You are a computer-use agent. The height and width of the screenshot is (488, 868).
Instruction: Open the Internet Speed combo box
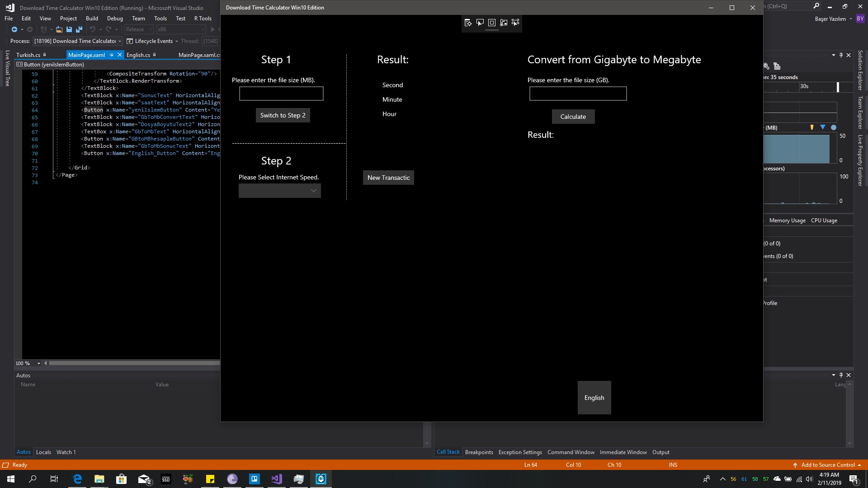pos(280,191)
